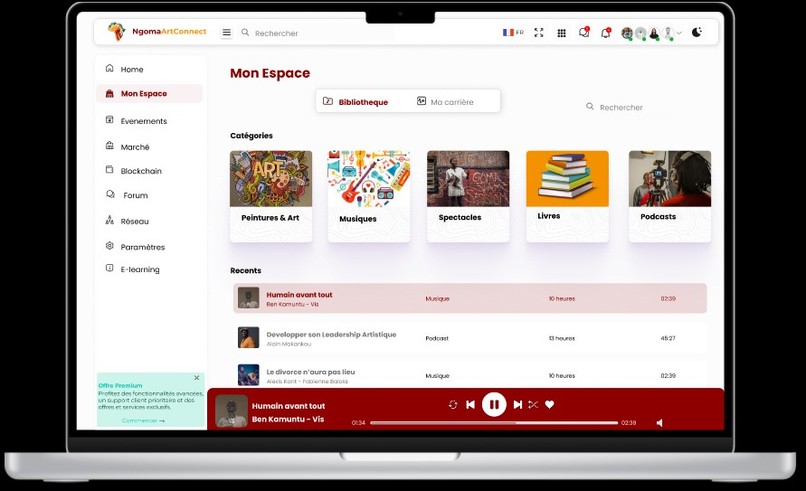Skip to next track
Viewport: 806px width, 491px height.
click(x=518, y=405)
